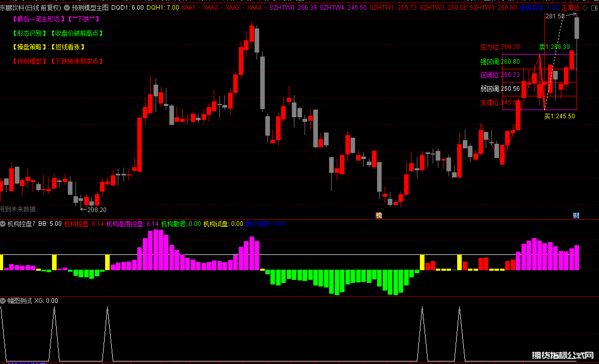599x364 pixels.
Task: Click the XG: 0.00 value
Action: click(x=46, y=301)
